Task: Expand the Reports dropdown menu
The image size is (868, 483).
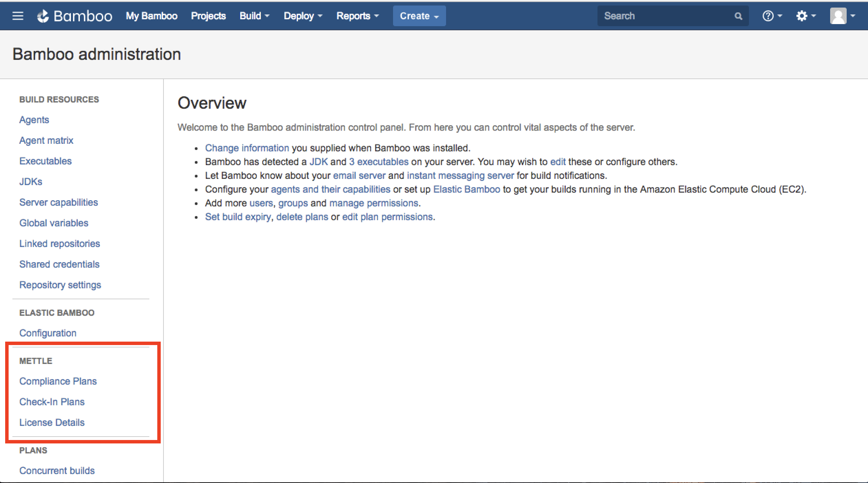Action: (x=357, y=16)
